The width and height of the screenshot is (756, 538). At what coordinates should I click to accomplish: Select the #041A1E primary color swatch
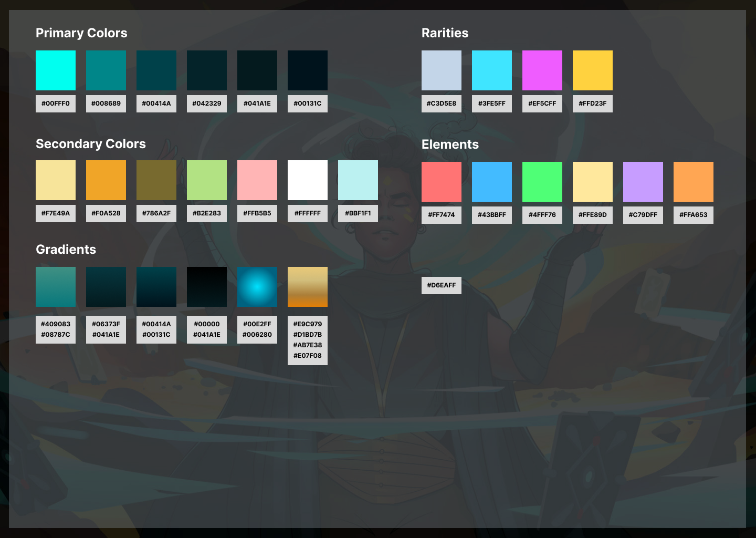[257, 70]
